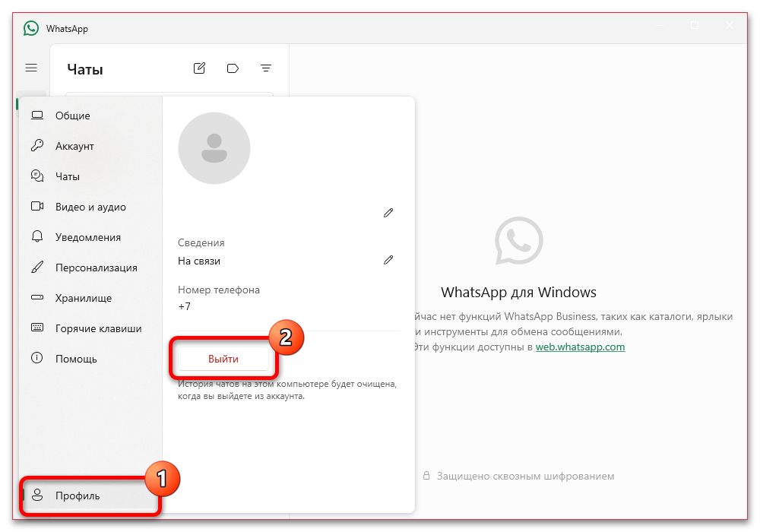Select the Чаты settings section
760x532 pixels.
coord(90,176)
